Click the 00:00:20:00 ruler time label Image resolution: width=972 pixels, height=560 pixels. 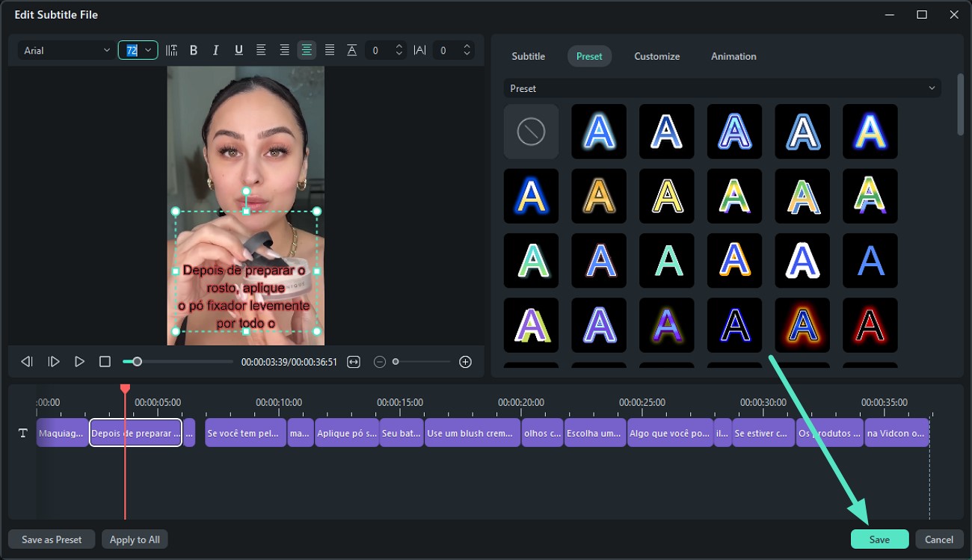(x=521, y=402)
